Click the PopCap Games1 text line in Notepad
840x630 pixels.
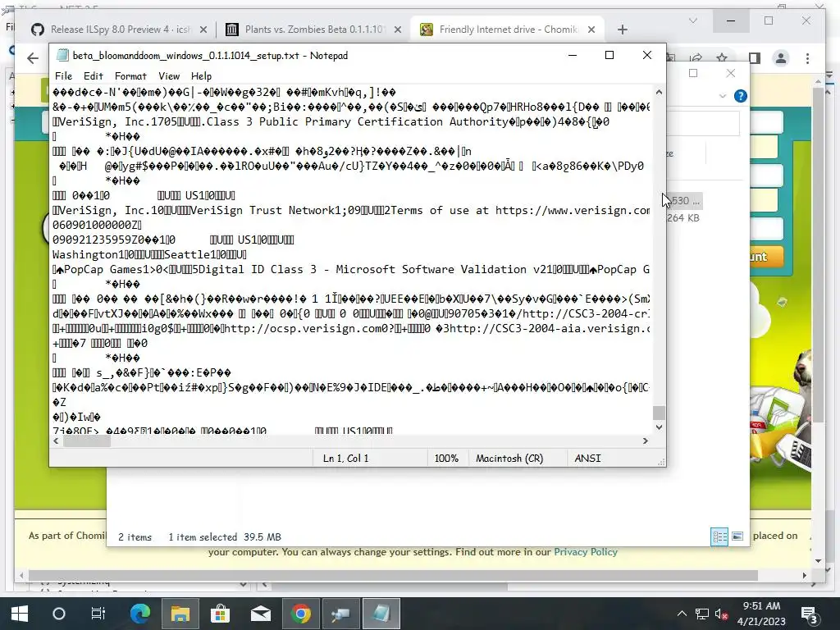pyautogui.click(x=351, y=269)
